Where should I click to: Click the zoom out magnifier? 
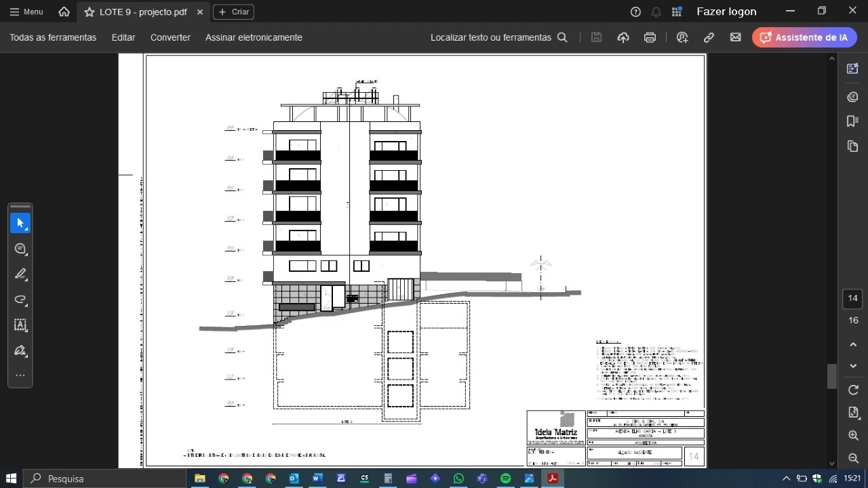click(x=853, y=458)
